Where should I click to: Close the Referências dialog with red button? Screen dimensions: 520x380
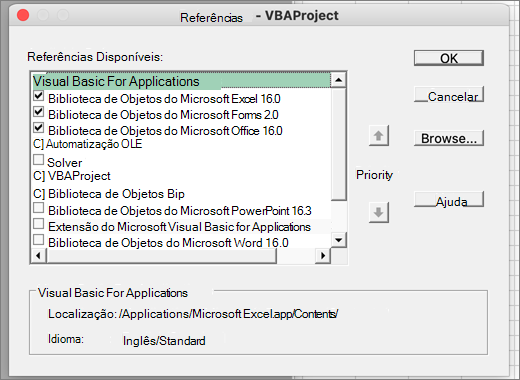coord(23,15)
